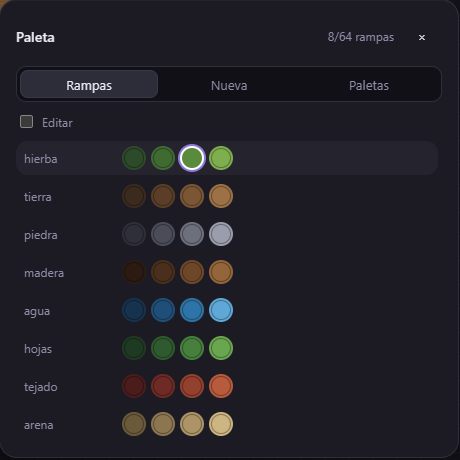
Task: Pick lightest swatch in madera ramp
Action: [x=221, y=272]
